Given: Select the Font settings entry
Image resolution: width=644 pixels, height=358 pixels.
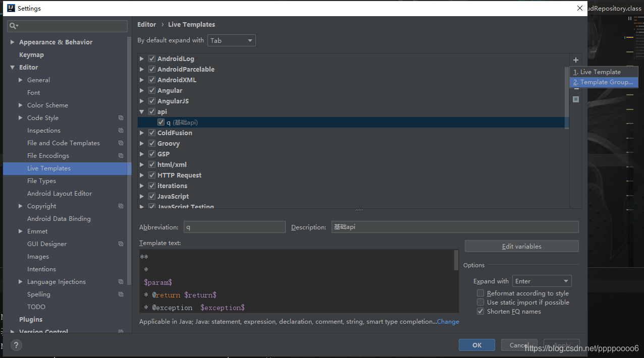Looking at the screenshot, I should click(33, 93).
